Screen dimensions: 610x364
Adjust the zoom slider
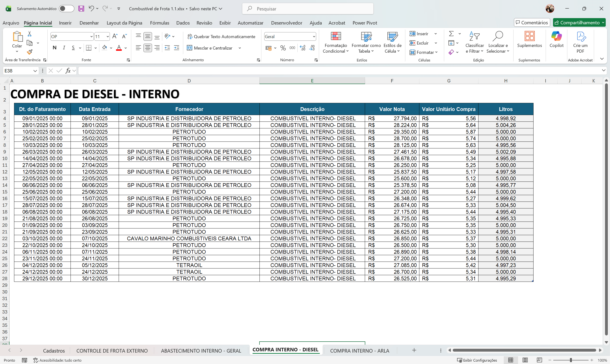click(571, 360)
